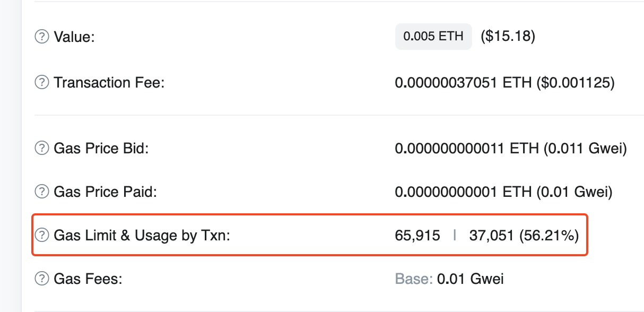Click the Gas Fees: label text
644x312 pixels.
pos(88,279)
